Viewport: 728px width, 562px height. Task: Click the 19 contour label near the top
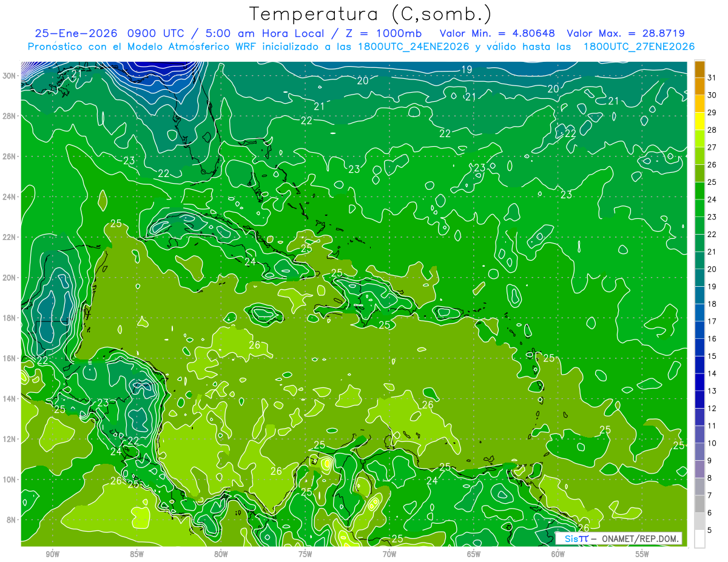(x=467, y=69)
